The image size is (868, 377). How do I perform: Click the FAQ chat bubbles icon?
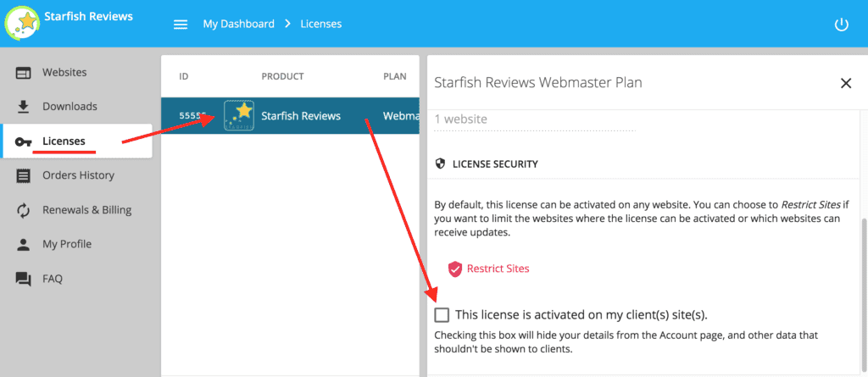23,279
